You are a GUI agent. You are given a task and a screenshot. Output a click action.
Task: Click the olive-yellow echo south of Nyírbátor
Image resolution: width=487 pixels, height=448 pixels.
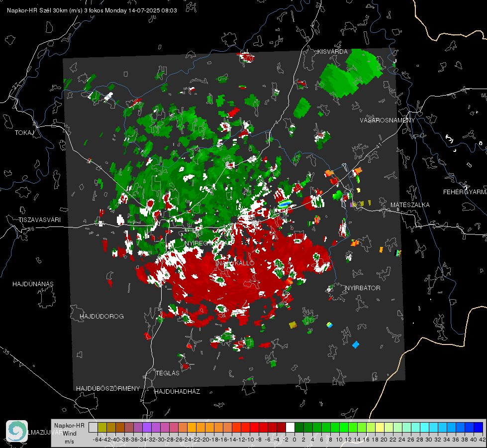coord(293,325)
